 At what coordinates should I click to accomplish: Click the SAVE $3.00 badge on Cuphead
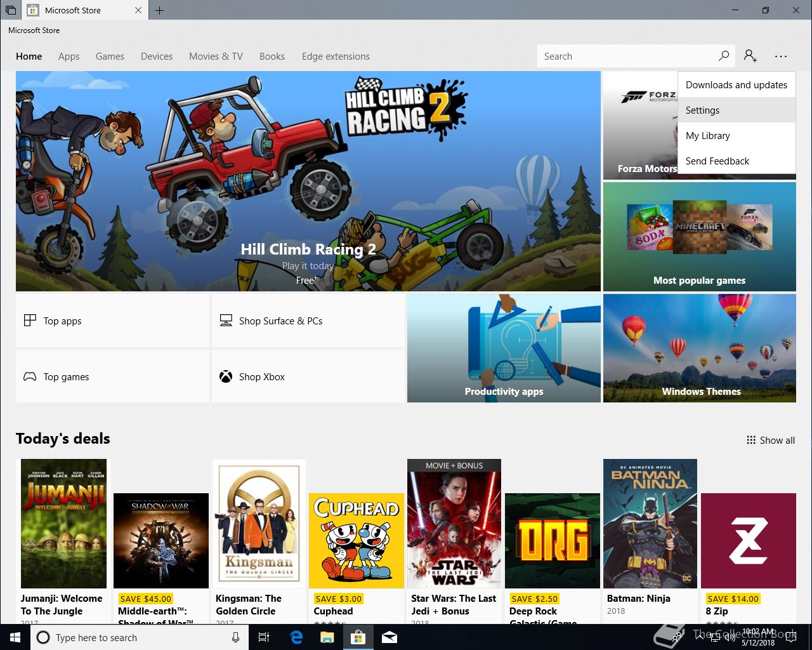click(339, 599)
